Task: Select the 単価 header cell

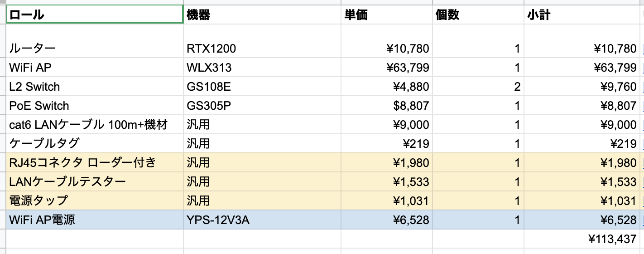Action: [x=387, y=15]
